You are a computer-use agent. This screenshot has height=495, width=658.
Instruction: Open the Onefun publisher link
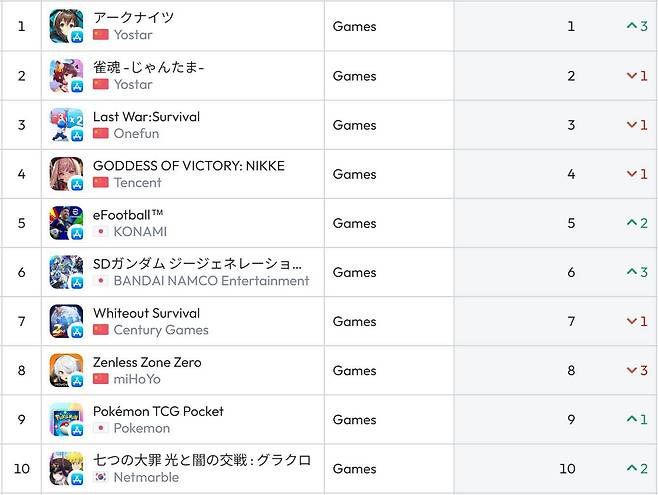[136, 134]
